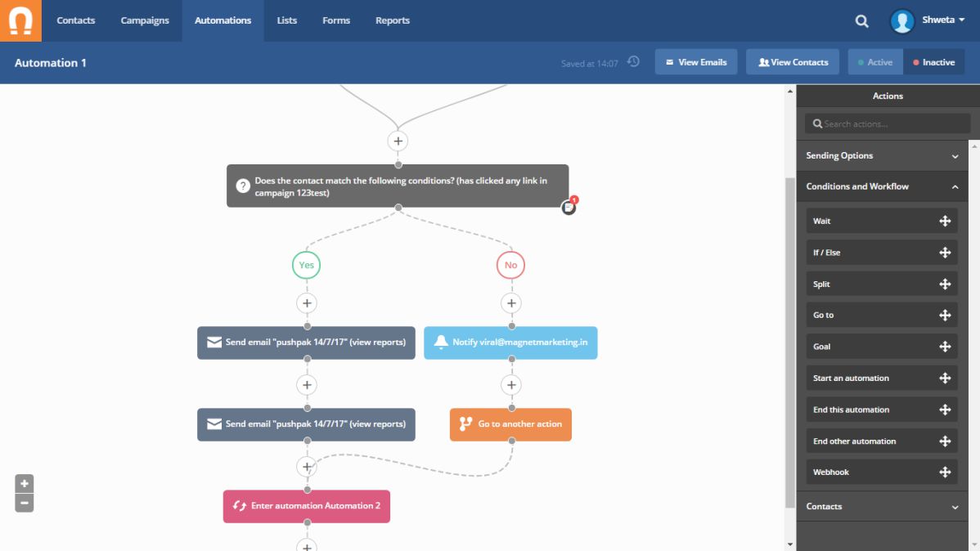Open the Campaigns menu

(x=145, y=20)
